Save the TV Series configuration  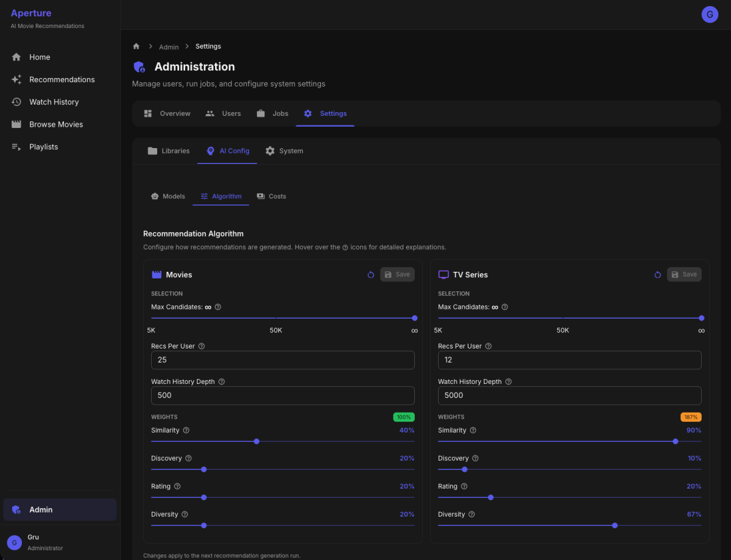(684, 274)
